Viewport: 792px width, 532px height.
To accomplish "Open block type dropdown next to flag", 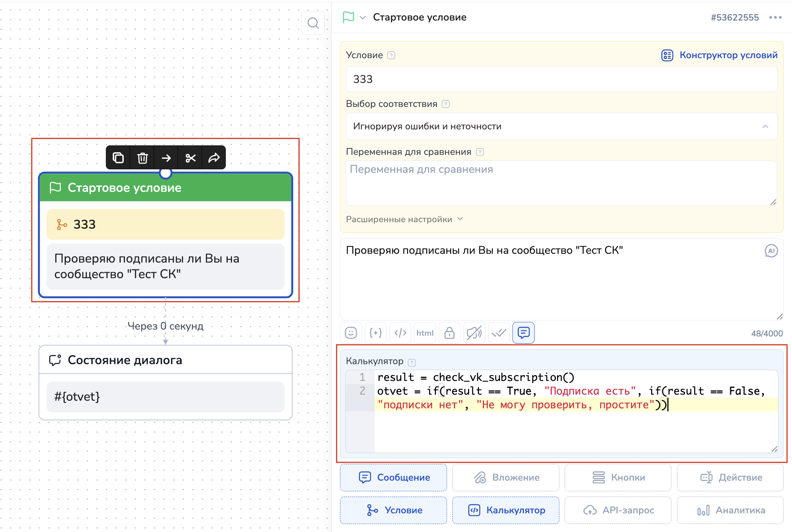I will click(x=363, y=18).
